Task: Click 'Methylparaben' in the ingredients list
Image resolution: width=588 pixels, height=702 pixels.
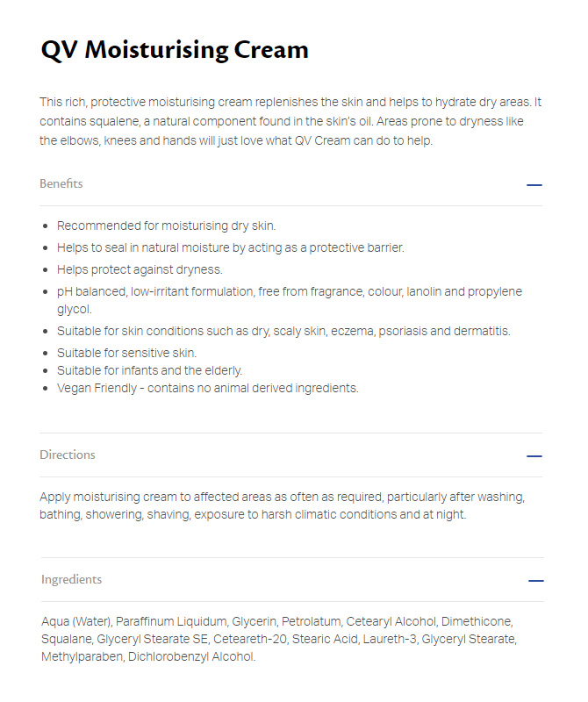Action: [x=76, y=656]
